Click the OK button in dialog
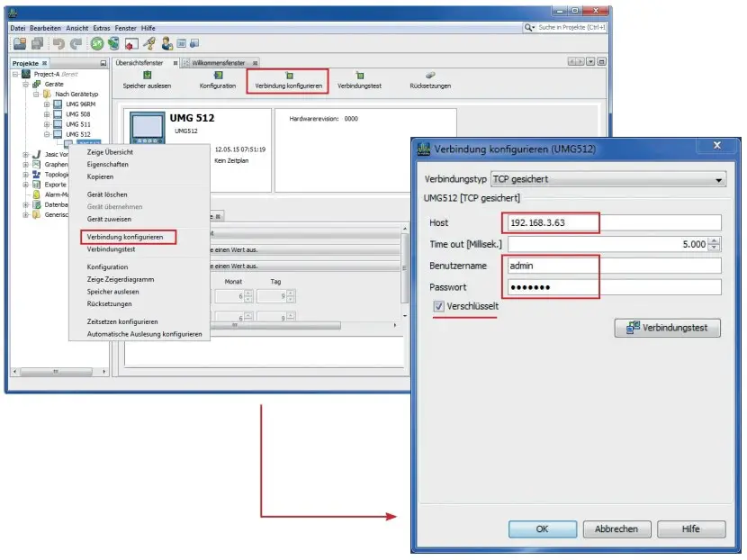This screenshot has height=560, width=747. tap(543, 529)
